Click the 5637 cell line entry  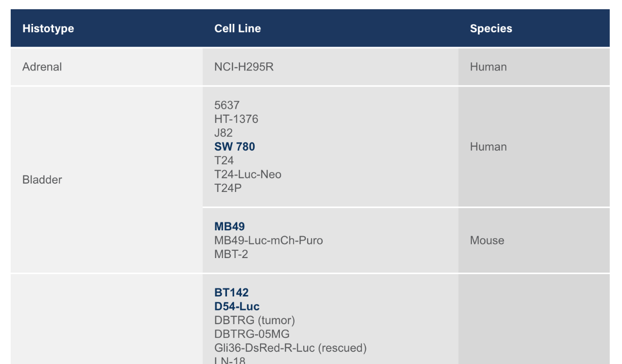227,105
